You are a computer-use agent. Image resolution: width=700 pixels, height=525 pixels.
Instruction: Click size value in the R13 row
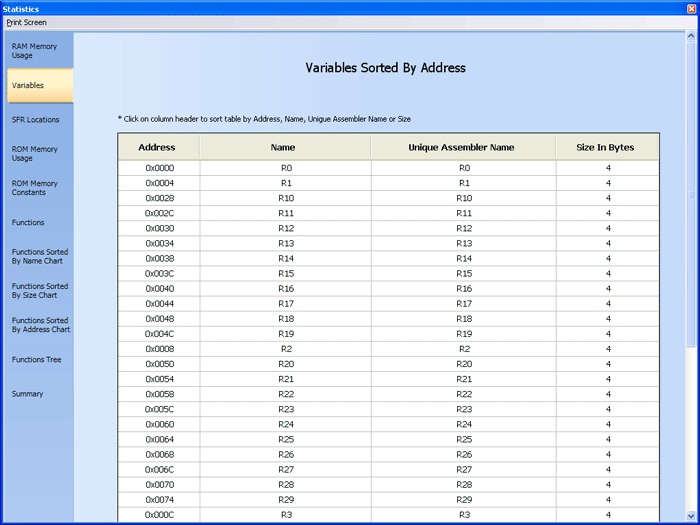[x=608, y=243]
